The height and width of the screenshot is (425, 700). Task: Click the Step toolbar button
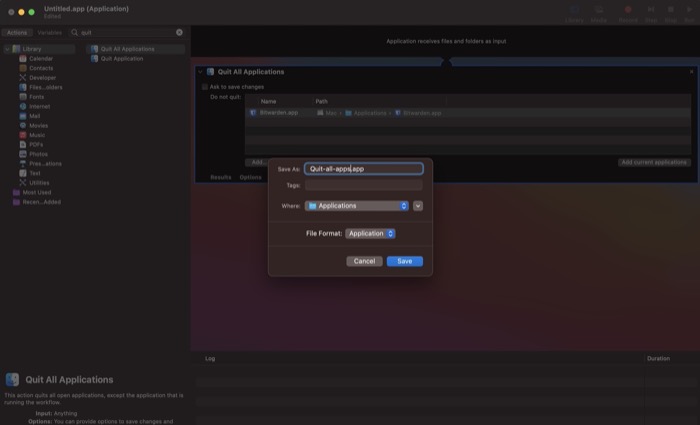(x=651, y=14)
